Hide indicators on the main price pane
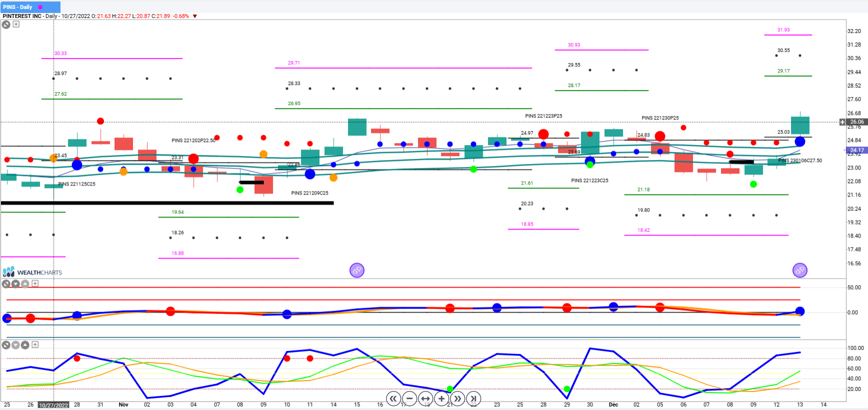The width and height of the screenshot is (868, 410). click(6, 24)
